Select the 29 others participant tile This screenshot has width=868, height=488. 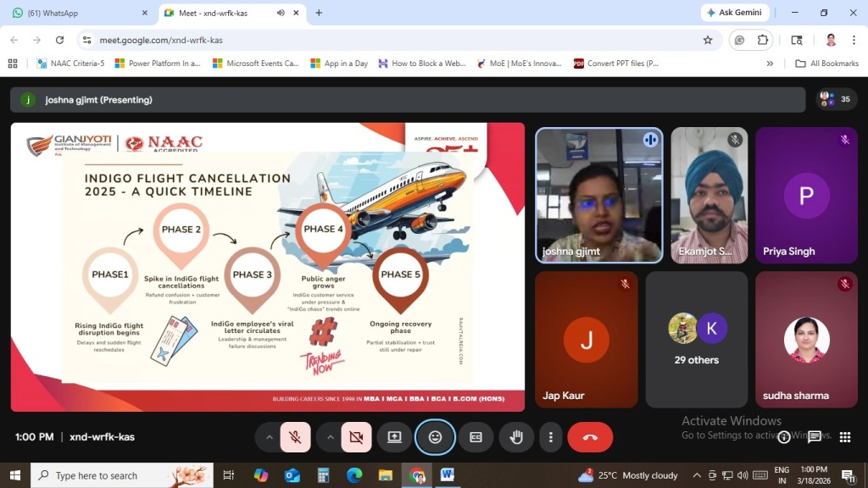[696, 339]
